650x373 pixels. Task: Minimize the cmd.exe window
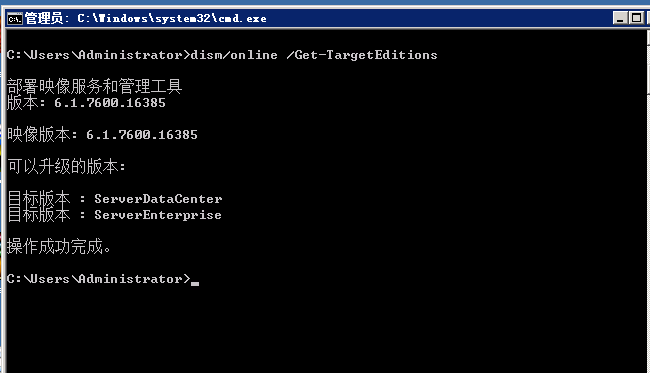pos(620,18)
